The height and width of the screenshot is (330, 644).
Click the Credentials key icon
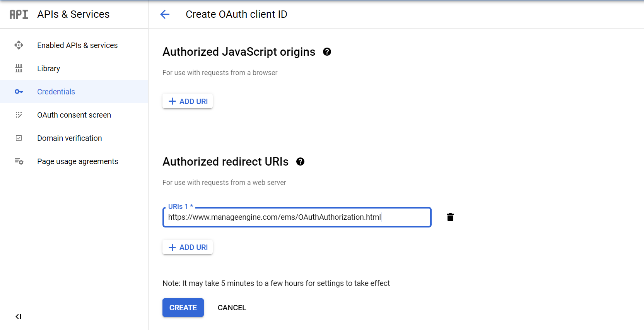(x=19, y=92)
